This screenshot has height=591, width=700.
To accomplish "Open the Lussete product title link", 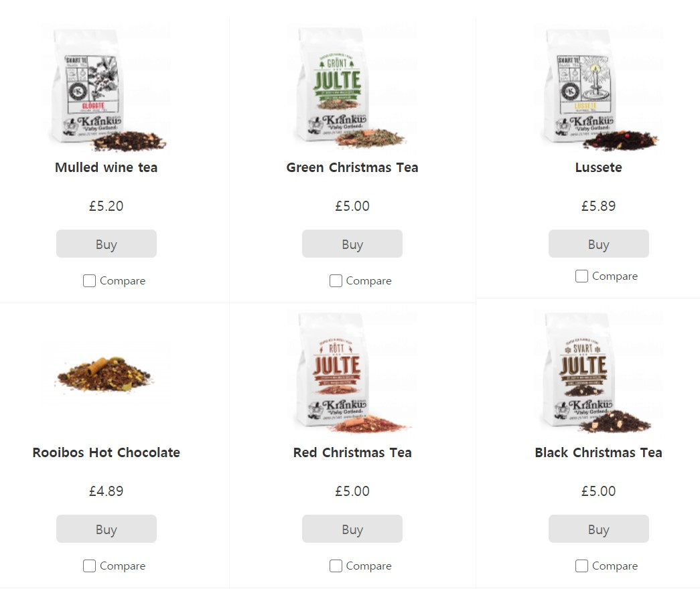I will click(599, 167).
